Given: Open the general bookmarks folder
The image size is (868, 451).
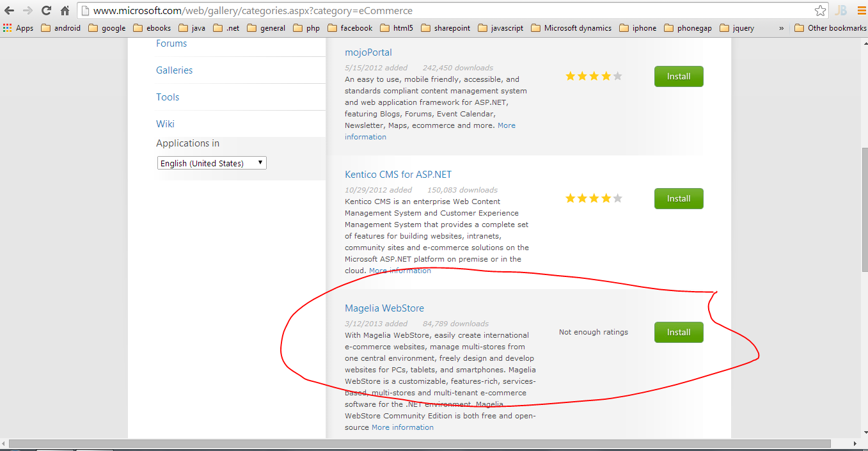Looking at the screenshot, I should pyautogui.click(x=266, y=28).
